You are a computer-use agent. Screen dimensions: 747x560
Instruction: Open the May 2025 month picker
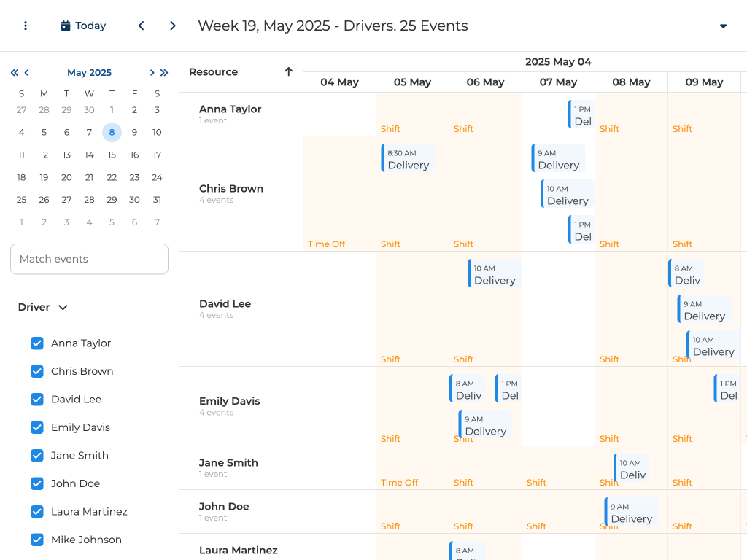click(x=89, y=73)
